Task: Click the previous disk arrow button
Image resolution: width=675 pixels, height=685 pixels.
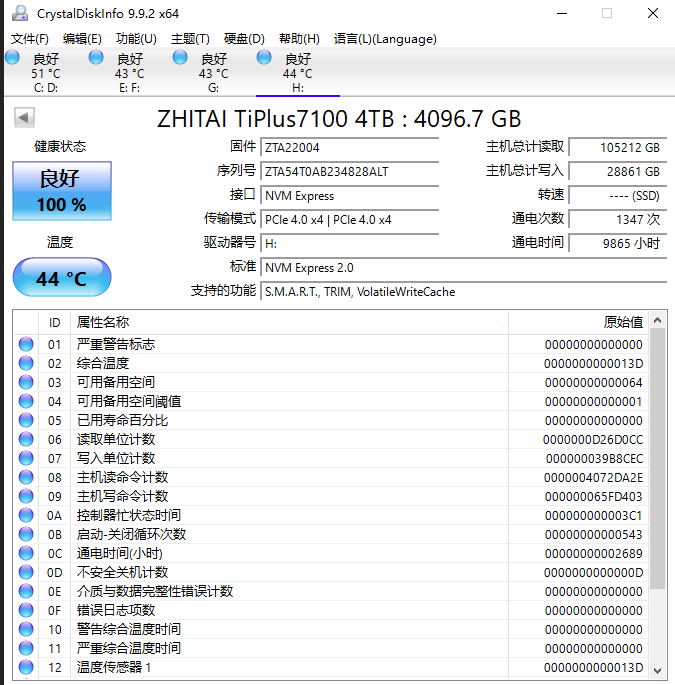Action: 24,118
